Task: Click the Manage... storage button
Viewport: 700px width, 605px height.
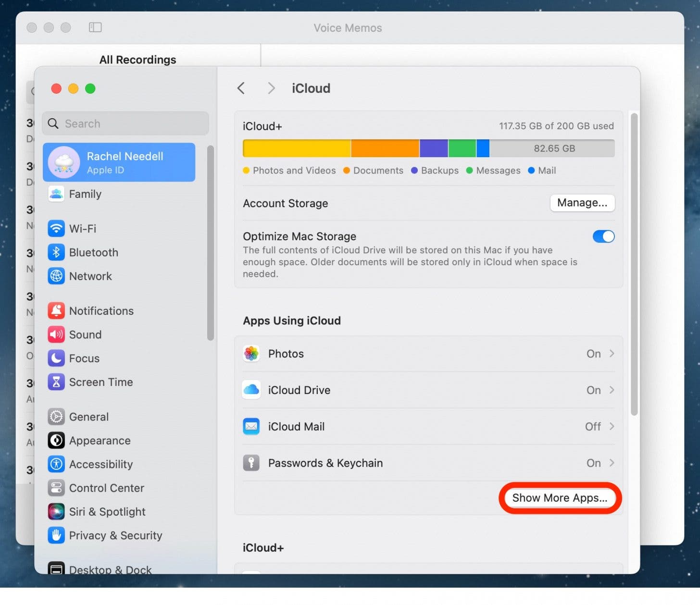Action: [582, 203]
